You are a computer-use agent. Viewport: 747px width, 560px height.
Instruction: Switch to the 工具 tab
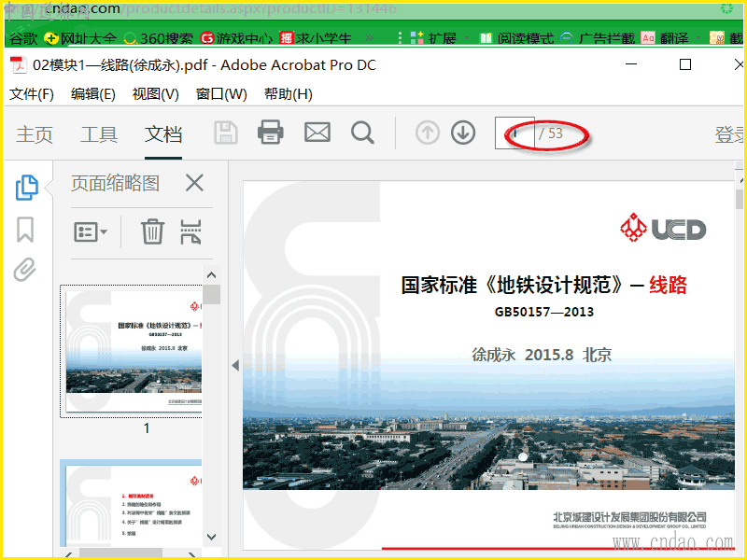[x=99, y=134]
